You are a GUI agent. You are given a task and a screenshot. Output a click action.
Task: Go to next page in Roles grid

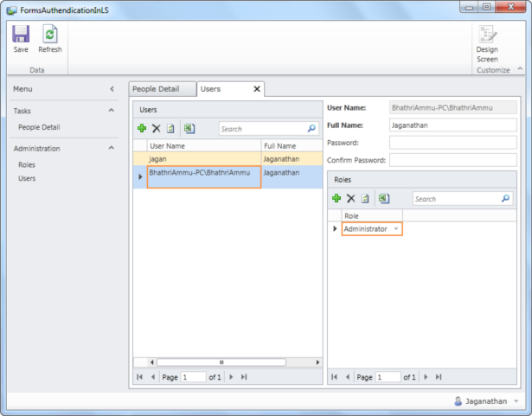426,377
